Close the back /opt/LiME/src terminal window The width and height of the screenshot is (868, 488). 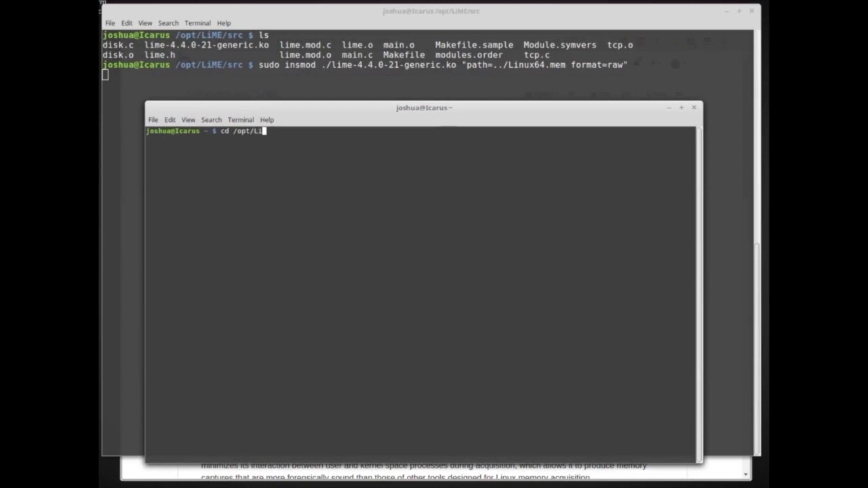click(751, 11)
